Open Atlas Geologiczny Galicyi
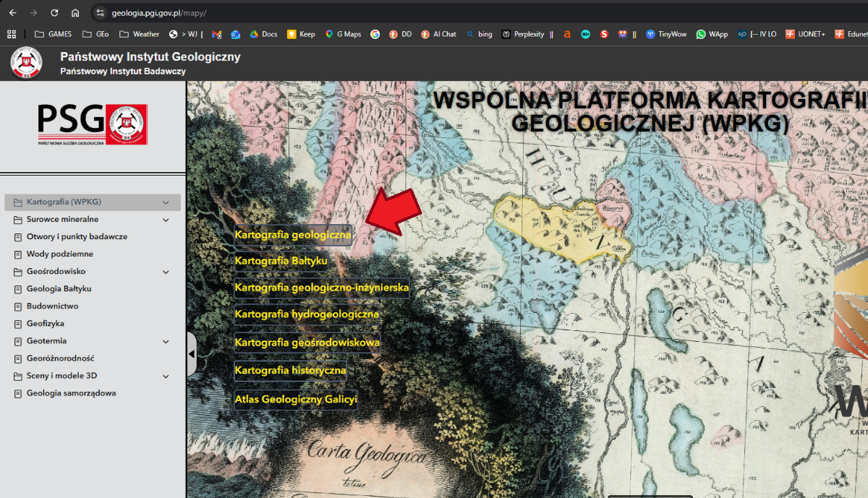The width and height of the screenshot is (868, 498). [295, 397]
